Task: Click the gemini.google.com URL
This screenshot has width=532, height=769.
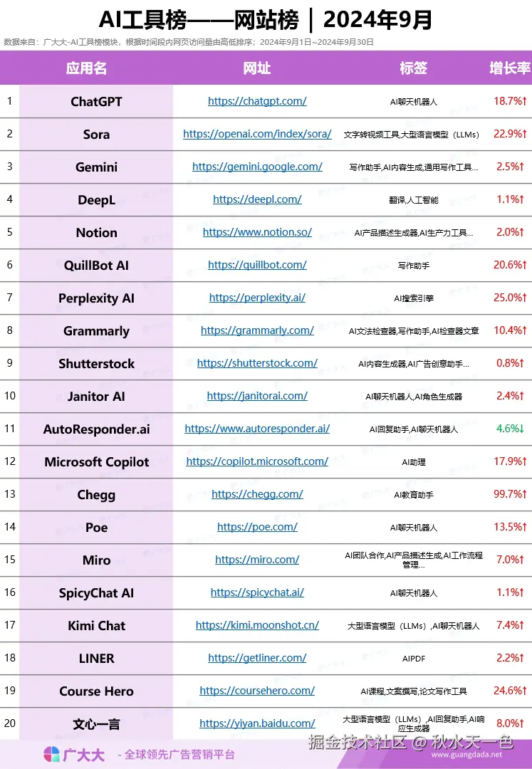Action: click(257, 167)
